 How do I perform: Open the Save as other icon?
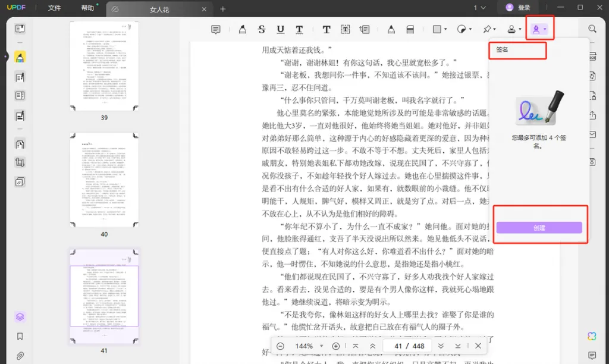(592, 162)
